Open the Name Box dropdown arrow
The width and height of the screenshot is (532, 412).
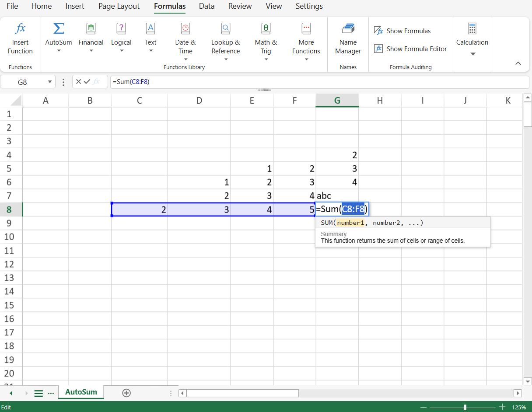pos(50,82)
